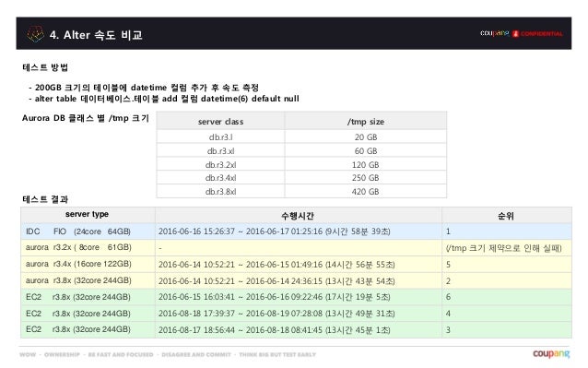
Task: Click the '순위' column header
Action: point(506,215)
